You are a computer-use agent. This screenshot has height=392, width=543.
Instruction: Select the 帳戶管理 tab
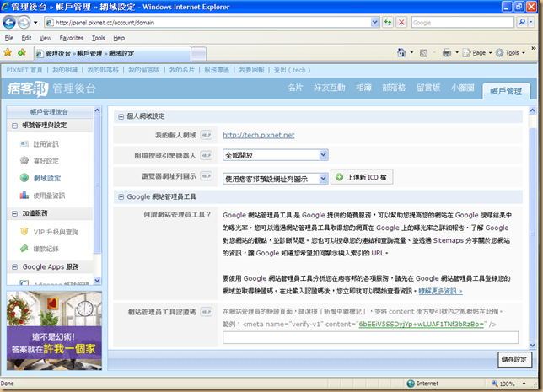[x=506, y=91]
